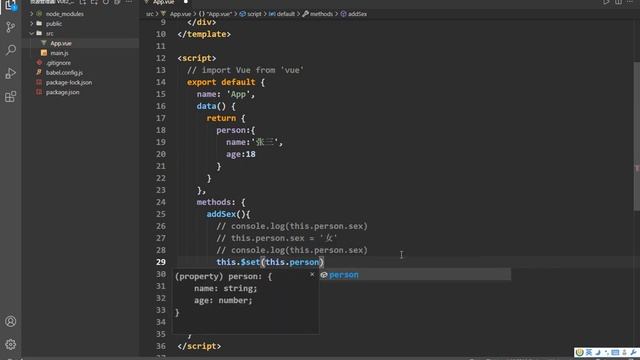
Task: Open the Manage gear settings icon
Action: click(x=11, y=344)
